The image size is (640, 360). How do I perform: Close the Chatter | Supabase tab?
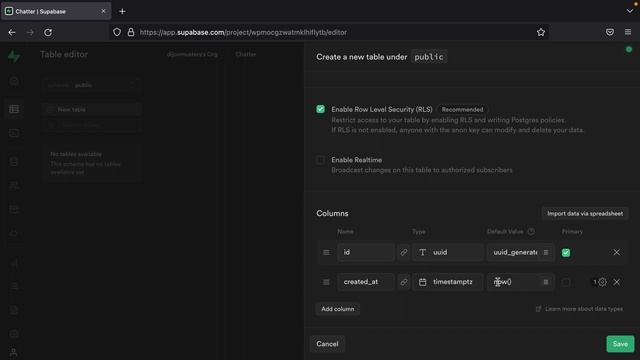pyautogui.click(x=103, y=11)
